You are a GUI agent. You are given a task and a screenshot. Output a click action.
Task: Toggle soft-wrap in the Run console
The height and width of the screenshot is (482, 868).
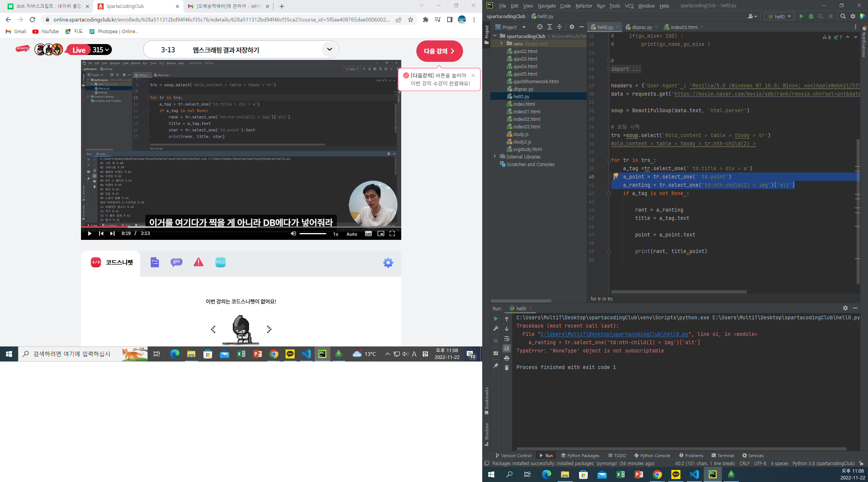point(507,339)
